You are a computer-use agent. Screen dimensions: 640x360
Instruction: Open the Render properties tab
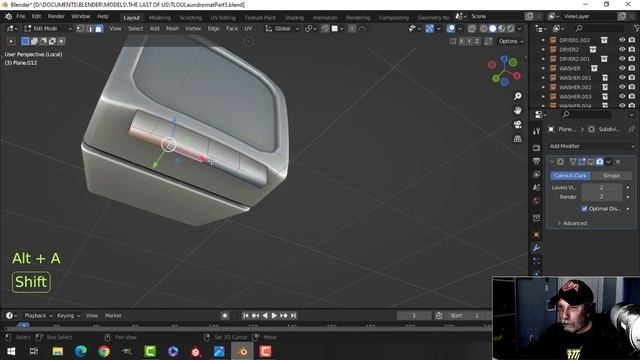(536, 148)
